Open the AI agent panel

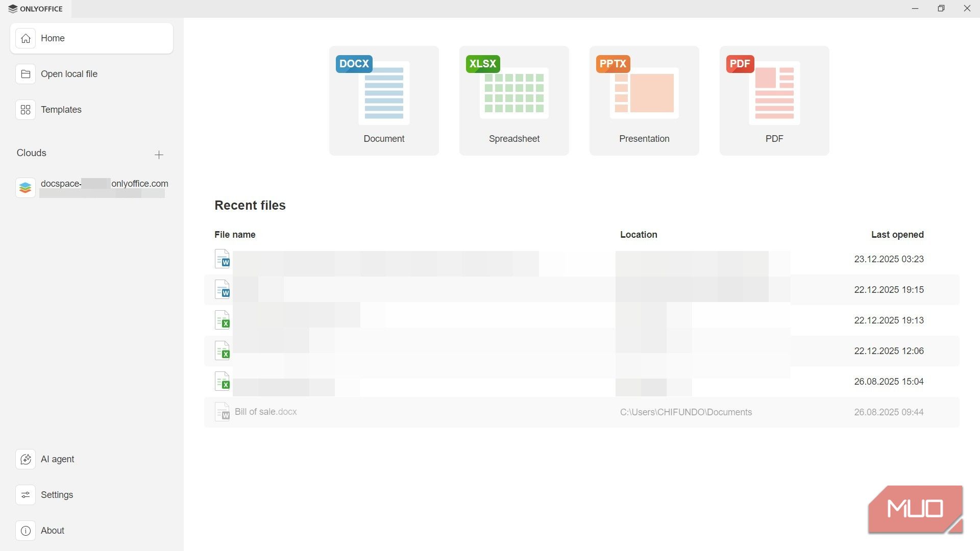(91, 459)
